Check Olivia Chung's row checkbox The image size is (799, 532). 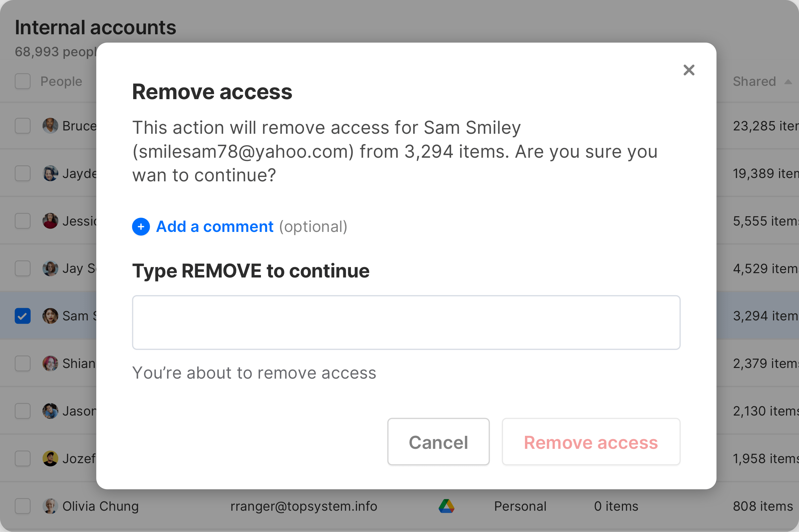click(22, 506)
